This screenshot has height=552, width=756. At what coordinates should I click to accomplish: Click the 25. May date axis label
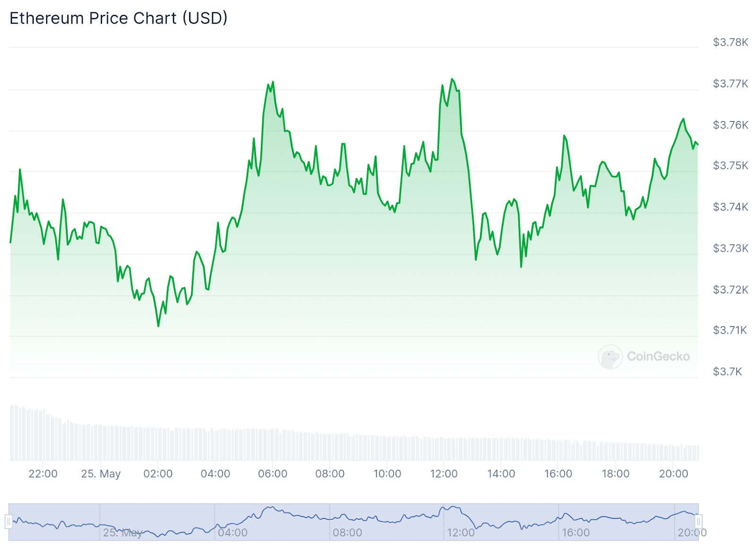[101, 474]
